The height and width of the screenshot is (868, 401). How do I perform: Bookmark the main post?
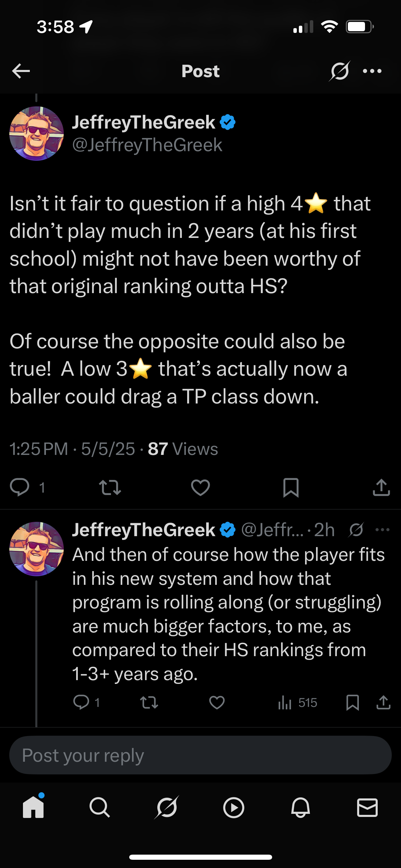[x=291, y=487]
